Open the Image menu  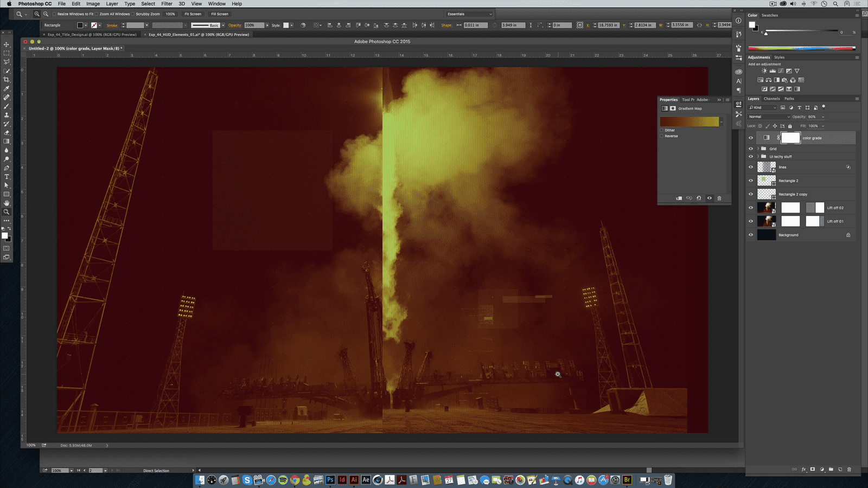(93, 4)
